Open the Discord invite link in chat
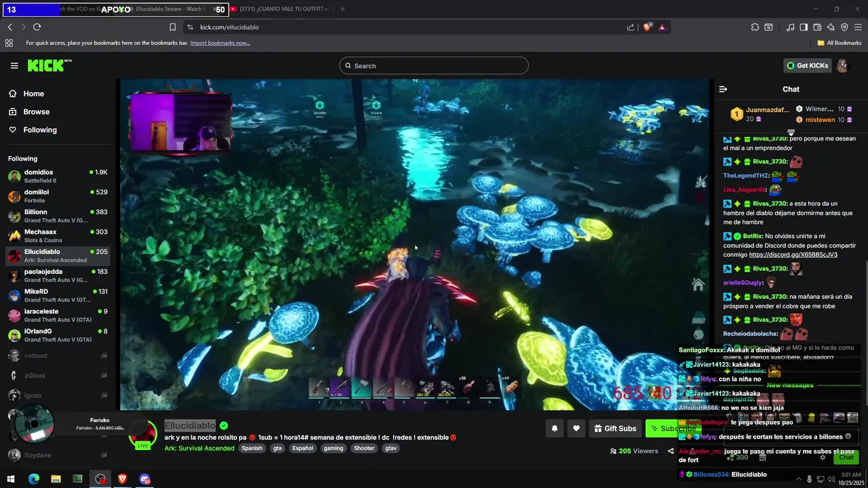This screenshot has height=488, width=868. pos(793,255)
